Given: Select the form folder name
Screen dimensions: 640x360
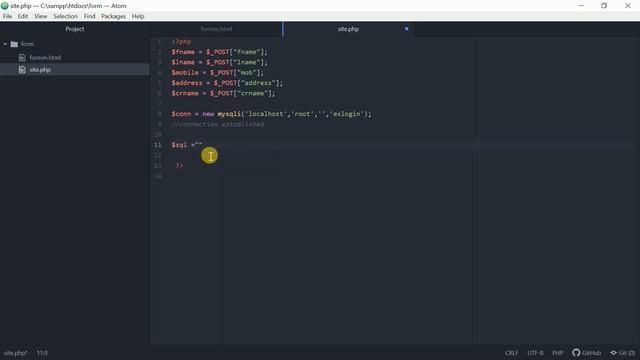Looking at the screenshot, I should [x=27, y=44].
